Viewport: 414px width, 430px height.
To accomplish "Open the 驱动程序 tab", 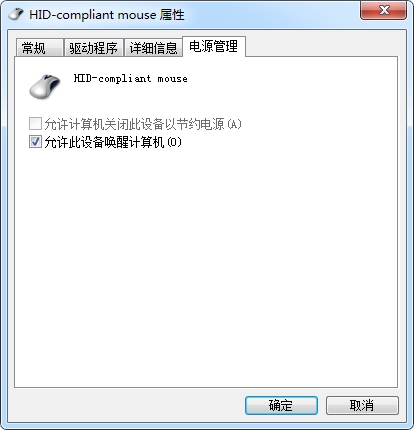I will click(93, 48).
